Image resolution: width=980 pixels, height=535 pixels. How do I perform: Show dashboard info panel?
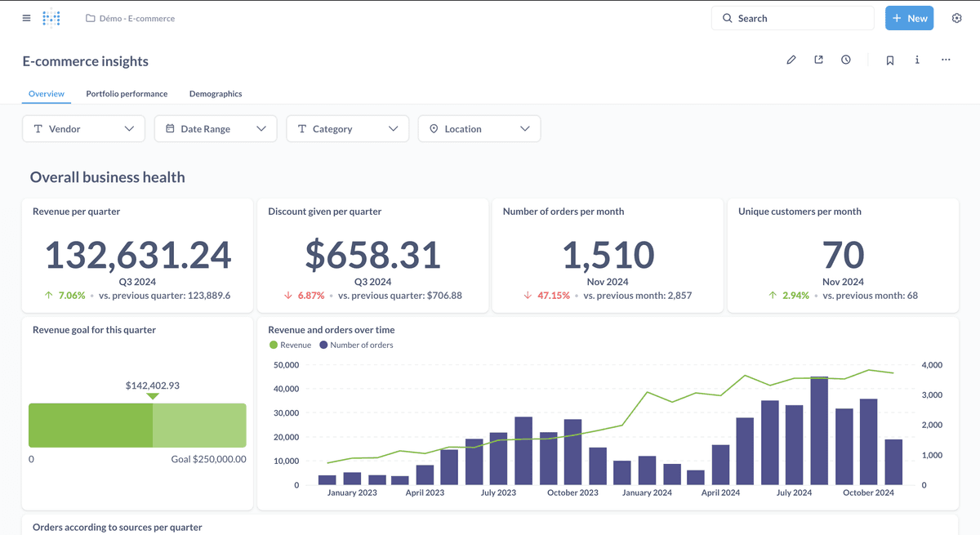917,60
